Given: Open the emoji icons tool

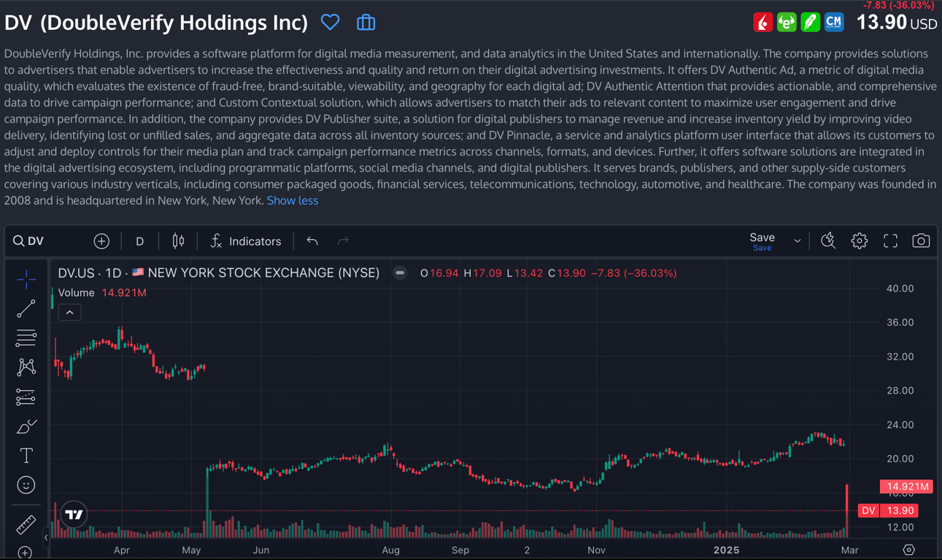Looking at the screenshot, I should point(26,485).
